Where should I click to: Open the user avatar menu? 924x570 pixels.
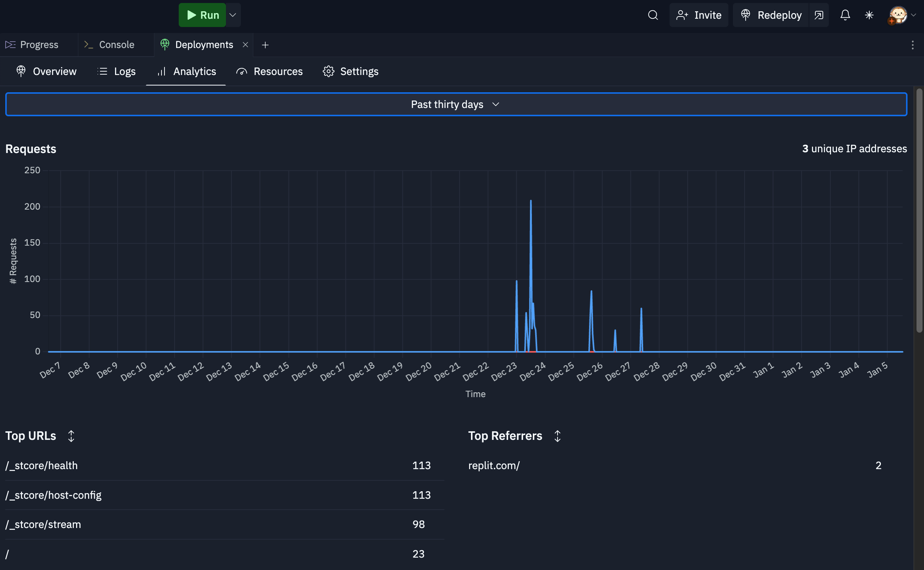pos(902,15)
